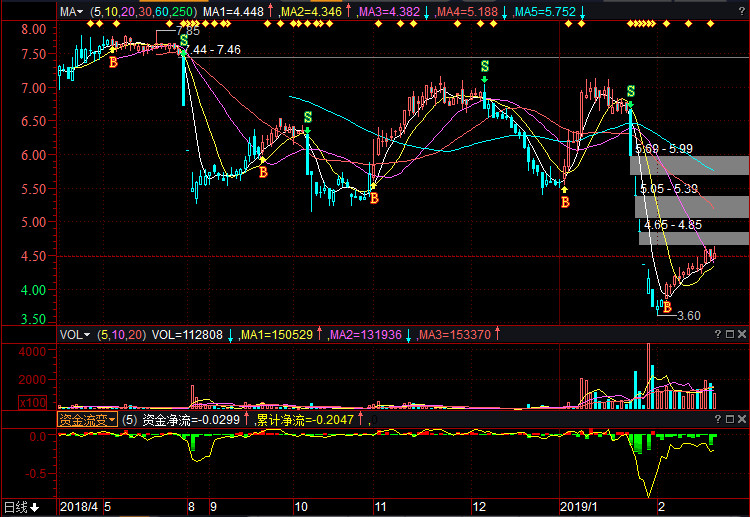Image resolution: width=750 pixels, height=517 pixels.
Task: Click the S sell marker in October
Action: click(307, 118)
